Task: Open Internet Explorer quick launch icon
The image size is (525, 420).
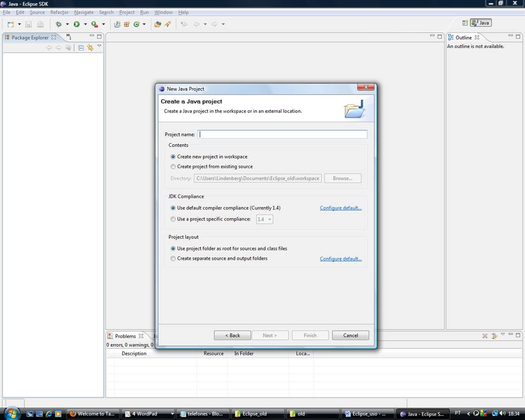Action: [x=49, y=413]
